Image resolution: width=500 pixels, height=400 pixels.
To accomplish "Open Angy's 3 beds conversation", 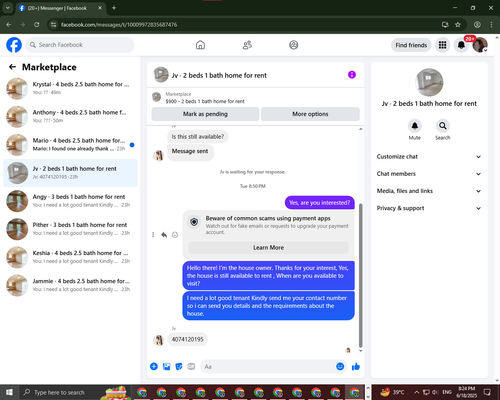I will [x=70, y=201].
